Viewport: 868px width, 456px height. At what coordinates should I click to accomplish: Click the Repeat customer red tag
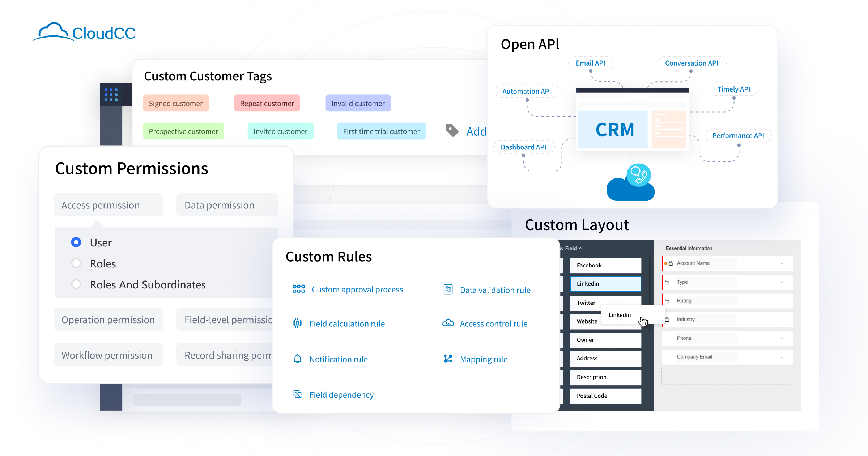(x=267, y=104)
